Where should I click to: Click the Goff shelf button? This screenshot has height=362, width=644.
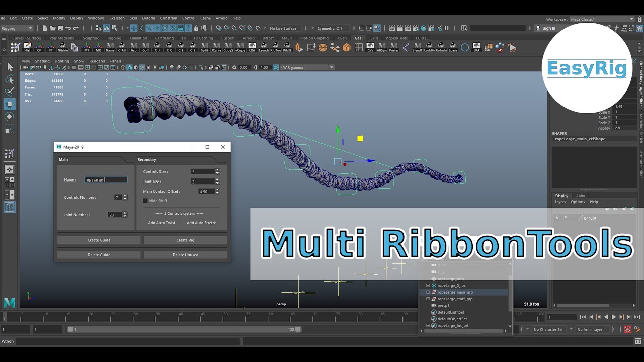[145, 48]
